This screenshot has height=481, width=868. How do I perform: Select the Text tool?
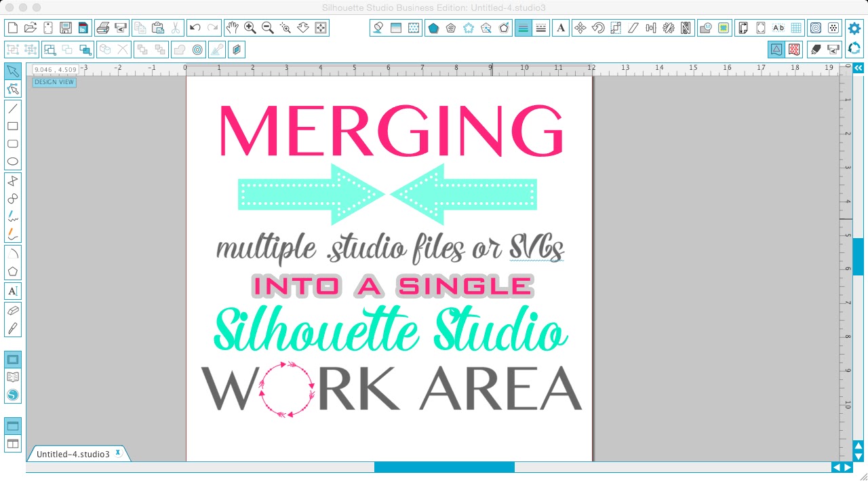[12, 290]
